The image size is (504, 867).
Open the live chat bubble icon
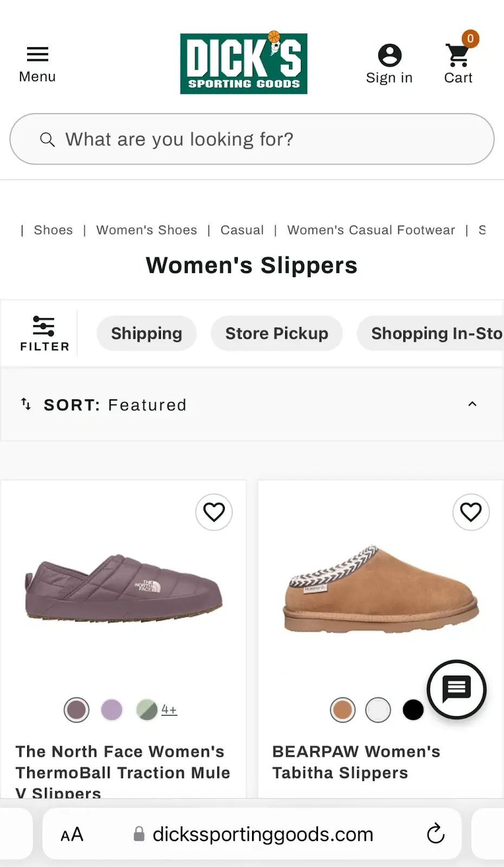click(x=456, y=689)
